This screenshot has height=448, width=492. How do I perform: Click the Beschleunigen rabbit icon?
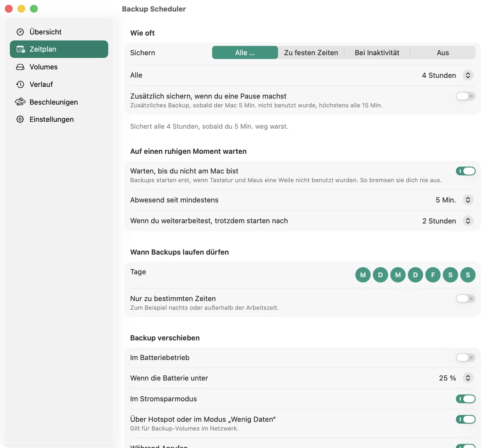pyautogui.click(x=20, y=102)
